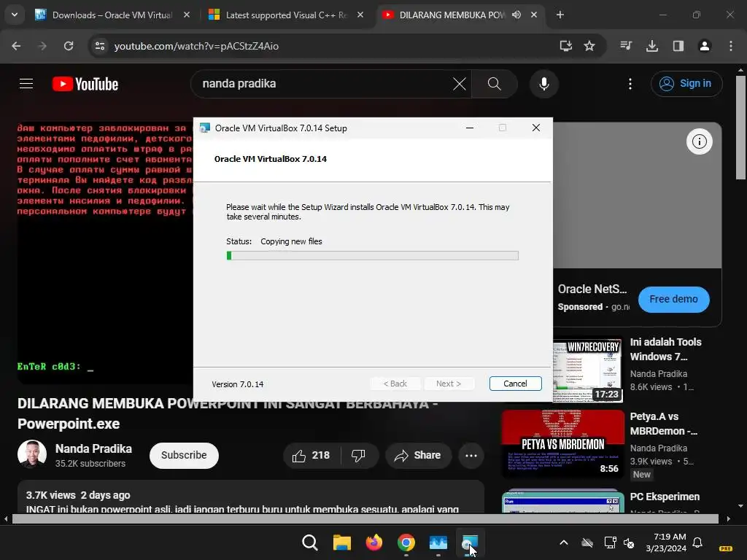
Task: Click the youtube.com address bar URL
Action: click(196, 46)
